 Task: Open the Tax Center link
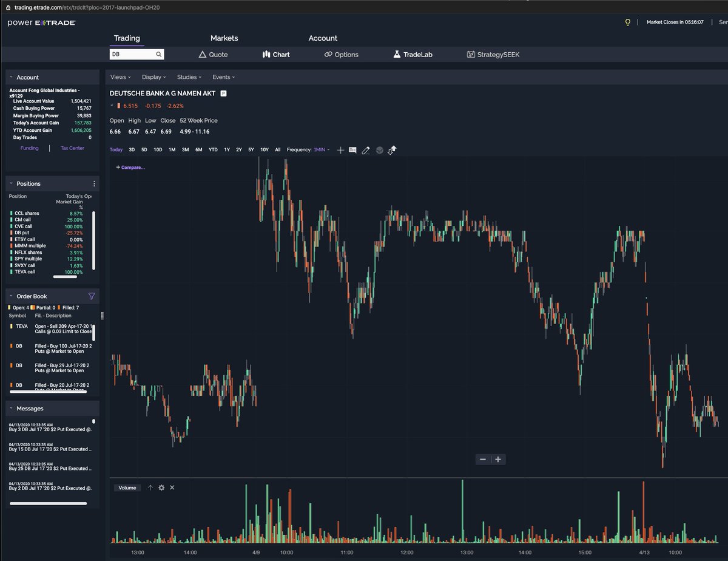pos(72,148)
